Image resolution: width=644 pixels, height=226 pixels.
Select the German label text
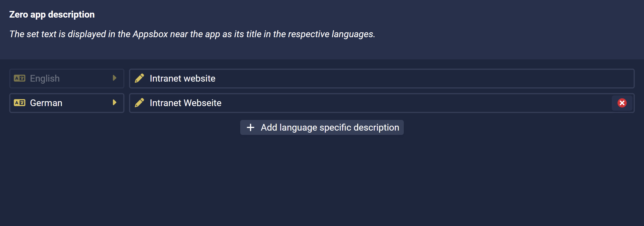[46, 103]
